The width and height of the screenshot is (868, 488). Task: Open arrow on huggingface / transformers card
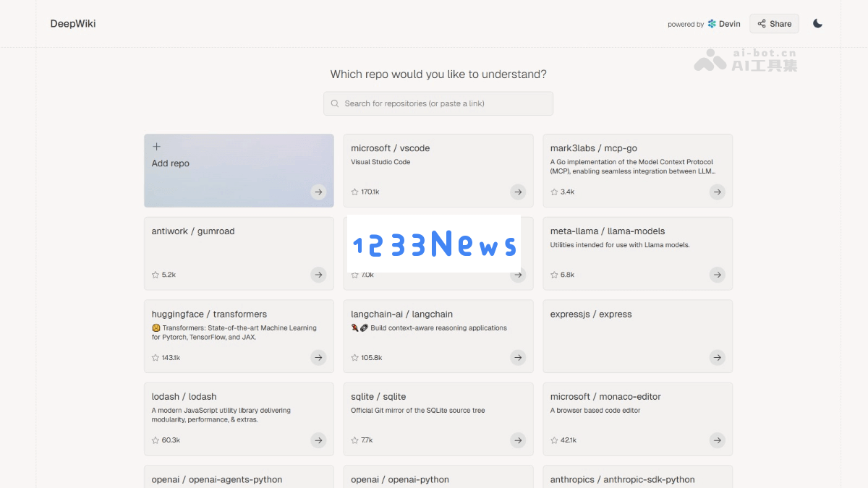[x=318, y=357]
